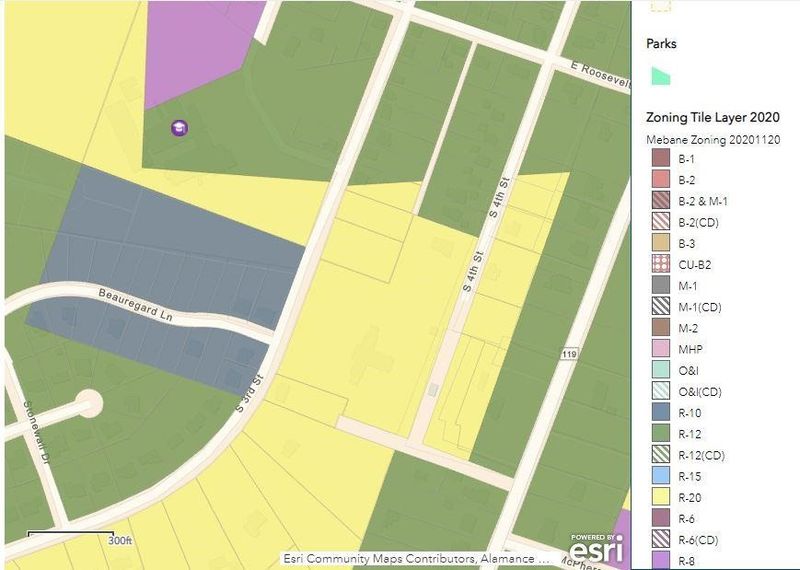
Task: Click the R-12 green swatch
Action: [x=661, y=433]
